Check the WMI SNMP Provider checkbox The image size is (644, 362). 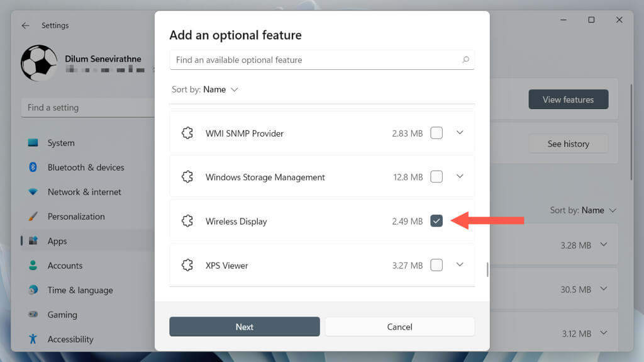click(436, 133)
